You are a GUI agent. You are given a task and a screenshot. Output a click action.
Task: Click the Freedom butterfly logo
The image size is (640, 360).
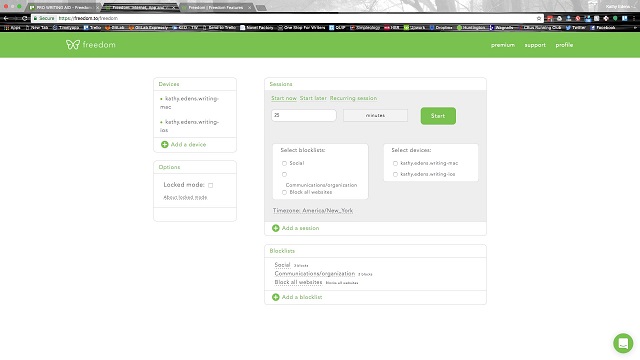click(73, 44)
